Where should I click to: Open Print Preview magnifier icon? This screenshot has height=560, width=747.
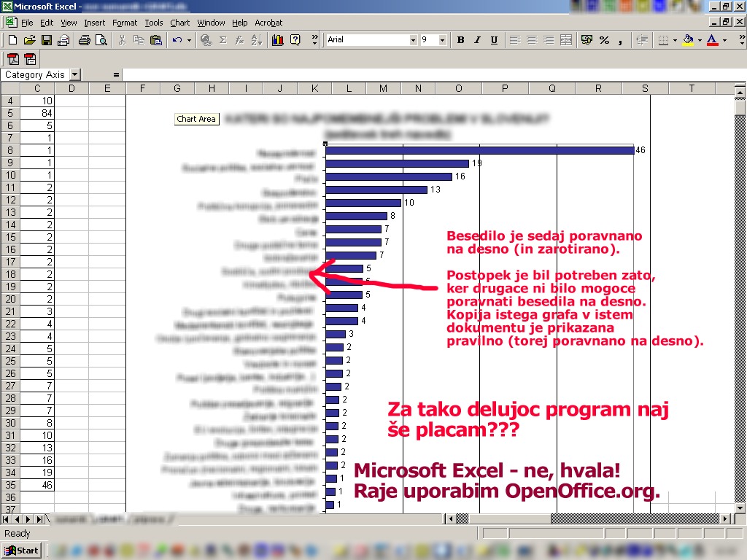click(x=101, y=40)
